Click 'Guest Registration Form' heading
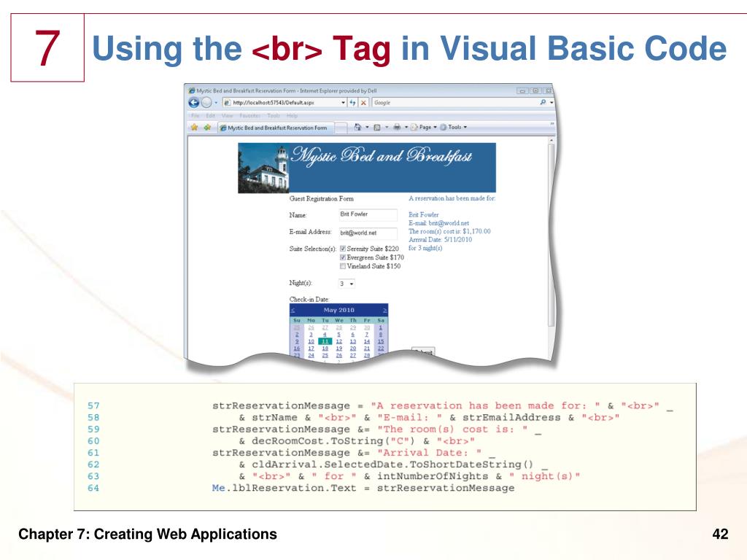 [322, 198]
